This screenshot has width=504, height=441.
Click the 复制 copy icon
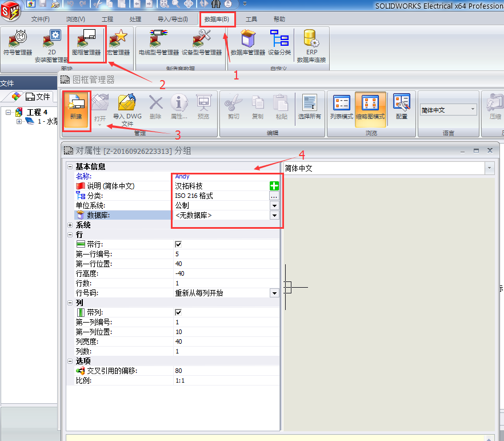point(258,107)
